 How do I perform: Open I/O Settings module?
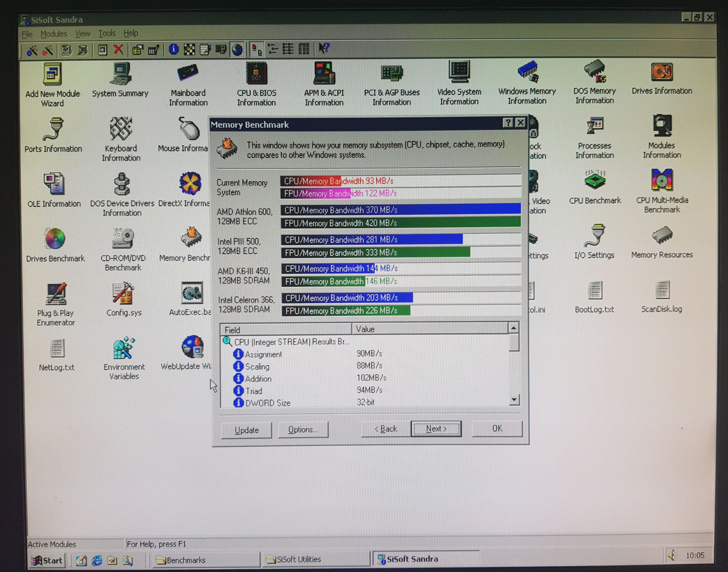[x=594, y=242]
